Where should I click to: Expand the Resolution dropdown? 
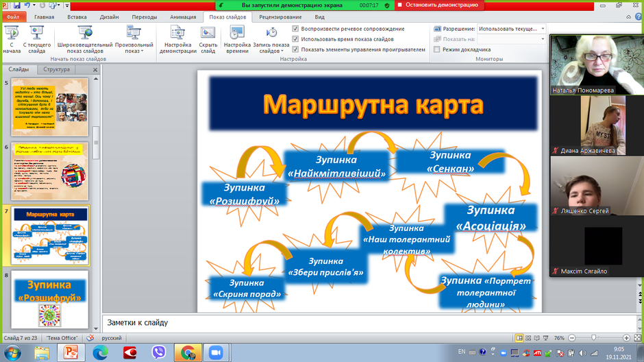click(x=543, y=29)
